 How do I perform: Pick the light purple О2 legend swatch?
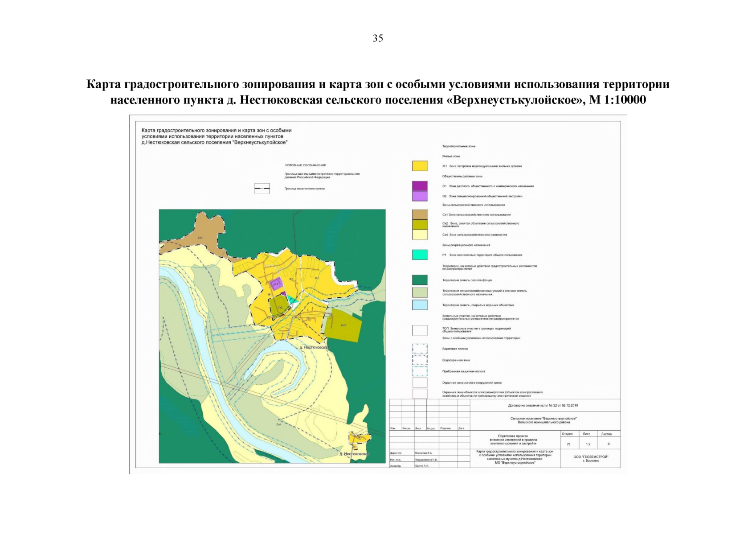pyautogui.click(x=420, y=196)
